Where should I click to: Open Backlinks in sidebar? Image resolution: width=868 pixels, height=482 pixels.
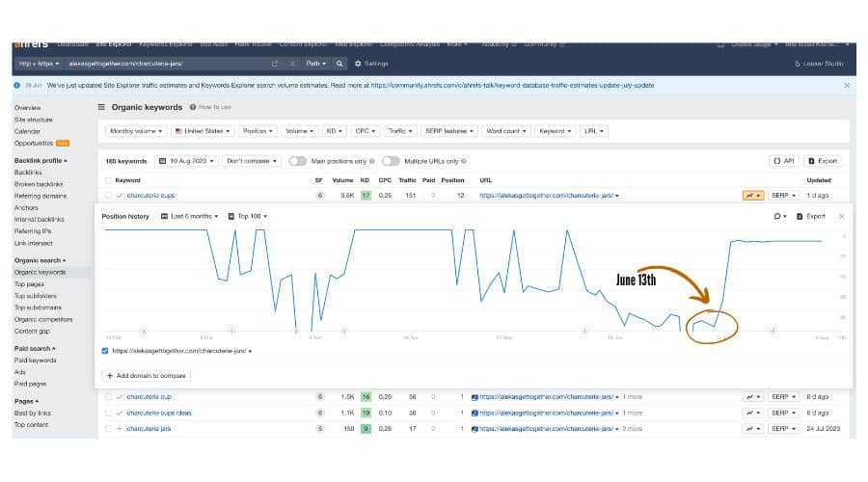pos(28,173)
